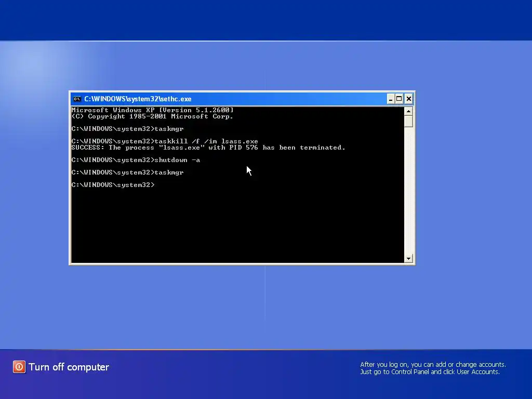The height and width of the screenshot is (399, 532).
Task: Click the empty C:\WINDOWS\system32> prompt line
Action: [113, 185]
